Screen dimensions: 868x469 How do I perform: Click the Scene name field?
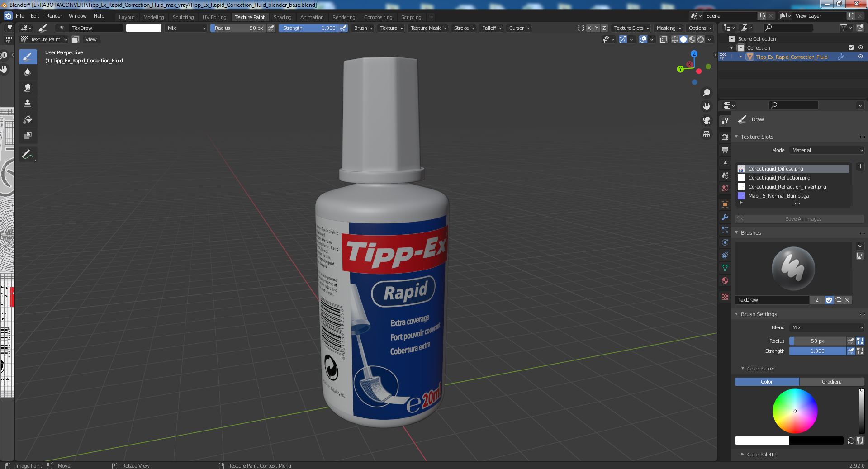731,16
